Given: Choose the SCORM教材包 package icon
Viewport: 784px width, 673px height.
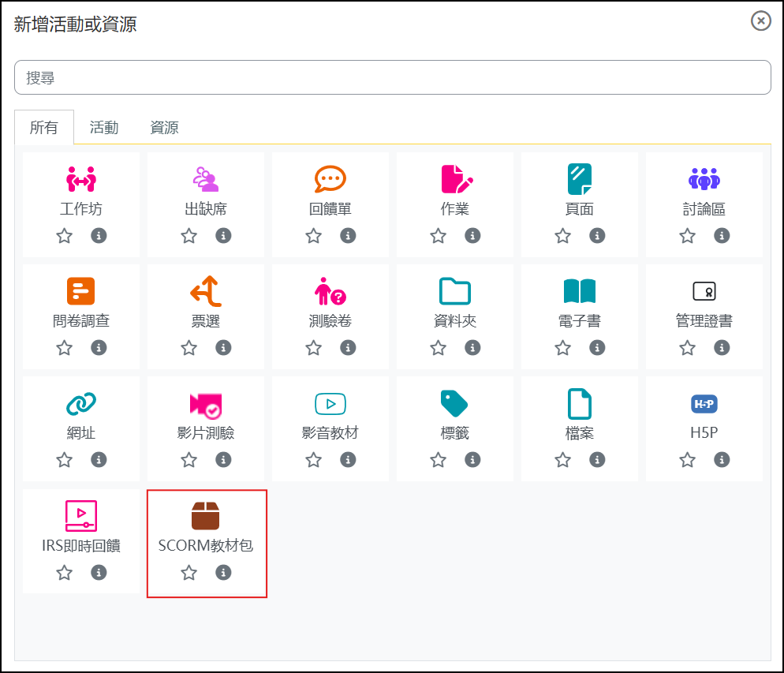Looking at the screenshot, I should tap(206, 515).
